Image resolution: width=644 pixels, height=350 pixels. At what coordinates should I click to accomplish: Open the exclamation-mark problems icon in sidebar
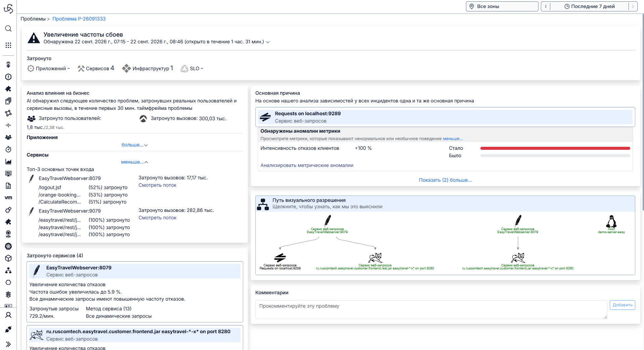[8, 77]
